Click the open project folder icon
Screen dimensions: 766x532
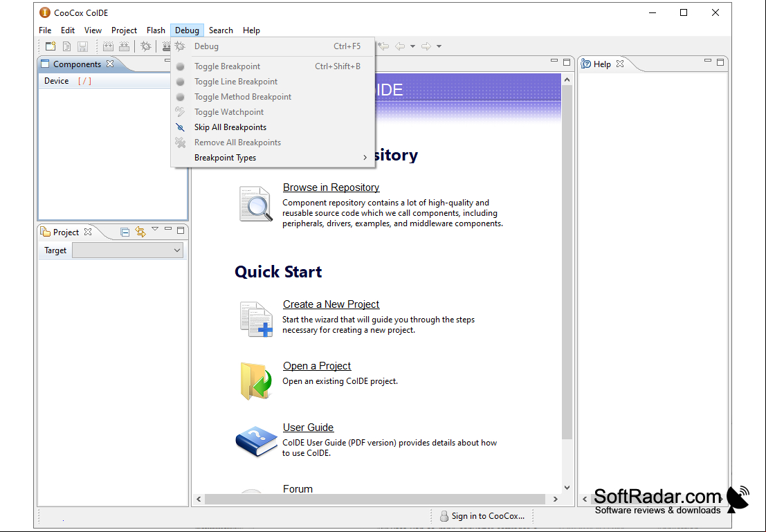point(256,382)
